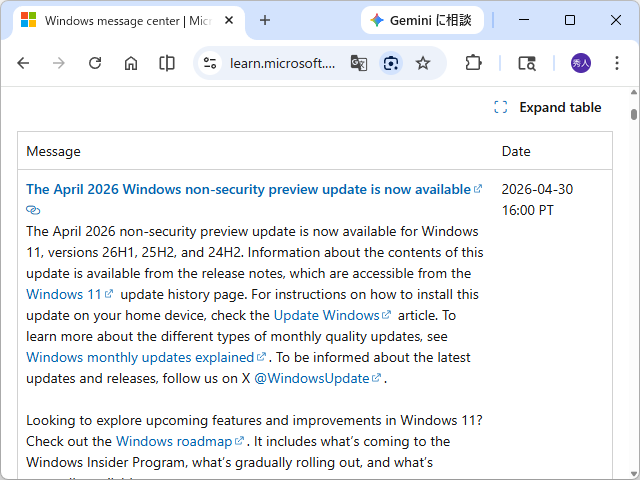Reload the current page
Image resolution: width=640 pixels, height=480 pixels.
click(95, 63)
